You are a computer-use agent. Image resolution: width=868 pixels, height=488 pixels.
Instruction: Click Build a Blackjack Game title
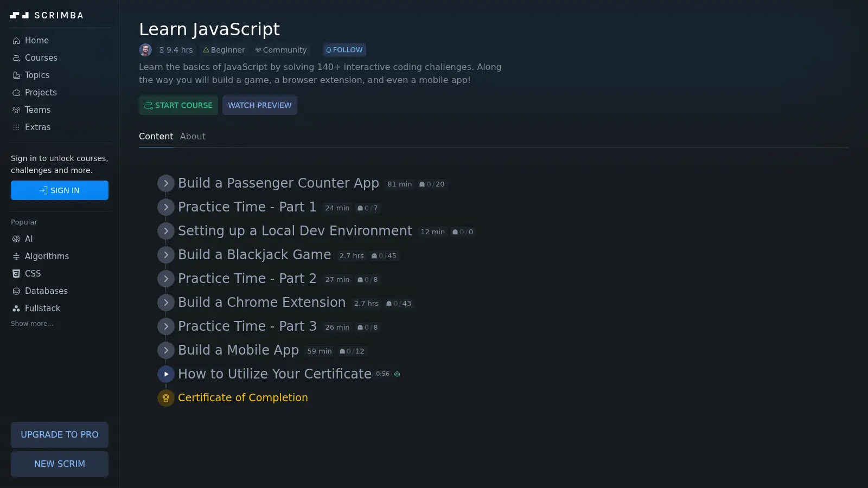(254, 255)
